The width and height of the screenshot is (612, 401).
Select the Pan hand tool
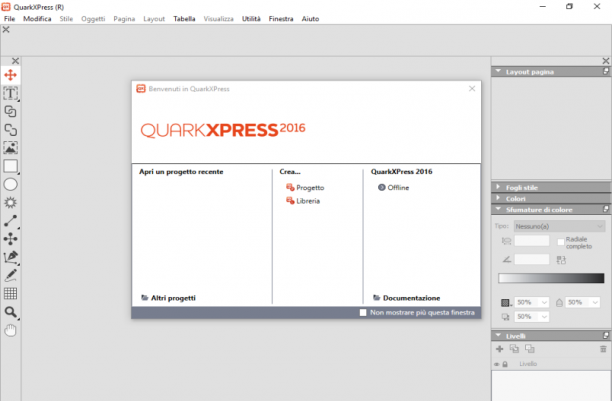tap(11, 330)
